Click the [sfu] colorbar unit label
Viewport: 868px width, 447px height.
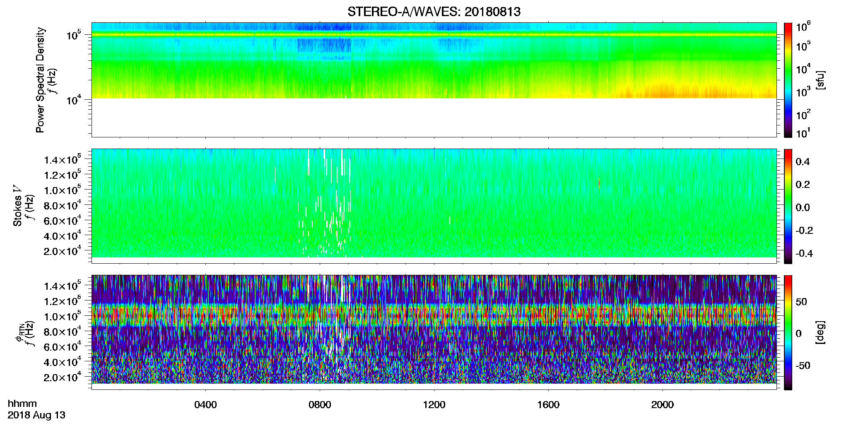(x=821, y=80)
